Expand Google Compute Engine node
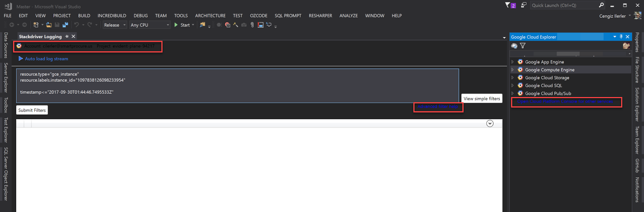This screenshot has width=644, height=212. 512,70
